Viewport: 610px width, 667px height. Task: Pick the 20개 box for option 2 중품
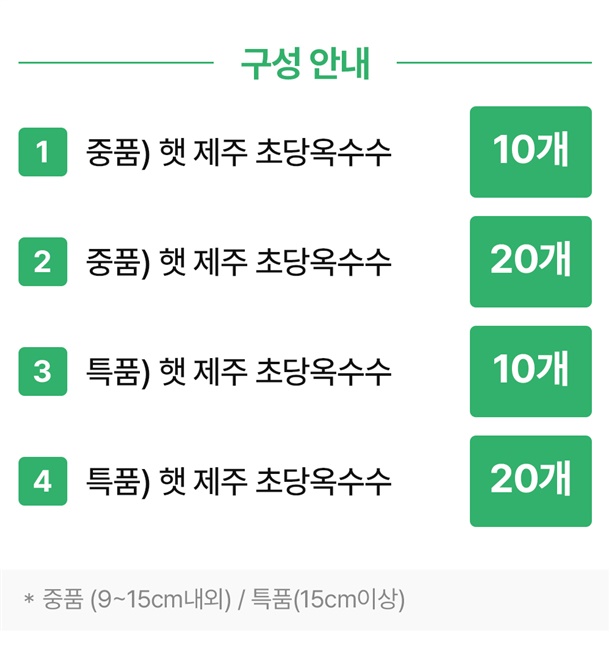pos(530,262)
